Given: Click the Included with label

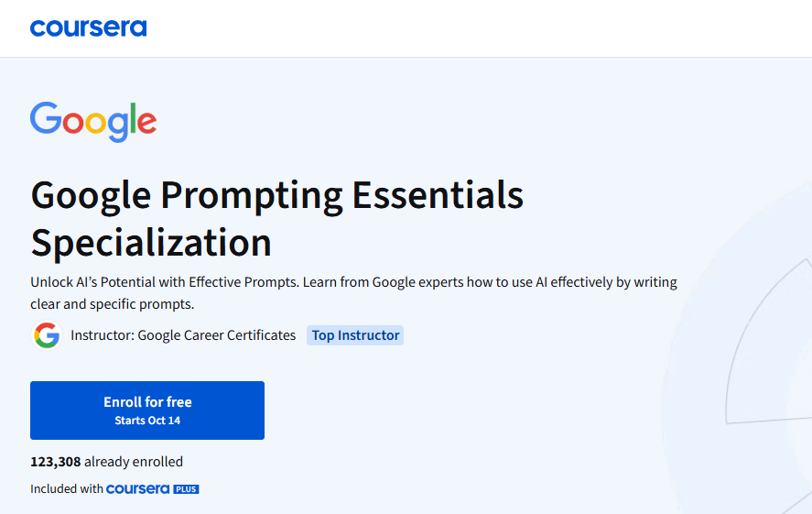Looking at the screenshot, I should 66,489.
